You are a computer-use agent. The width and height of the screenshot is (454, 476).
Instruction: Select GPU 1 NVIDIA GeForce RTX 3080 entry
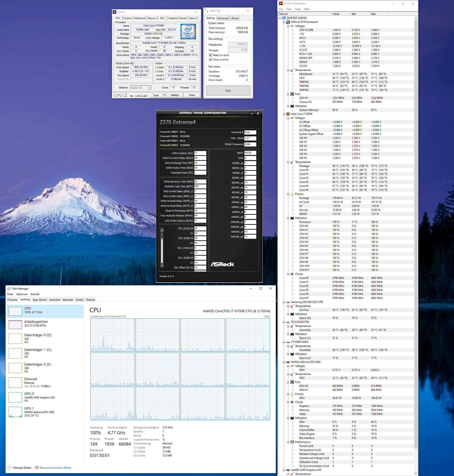point(45,412)
